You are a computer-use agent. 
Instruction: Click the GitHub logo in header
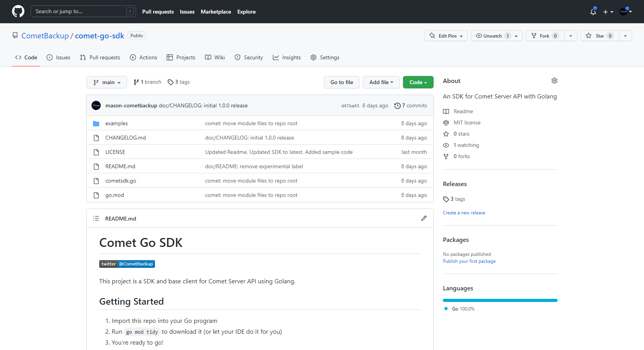pos(18,11)
